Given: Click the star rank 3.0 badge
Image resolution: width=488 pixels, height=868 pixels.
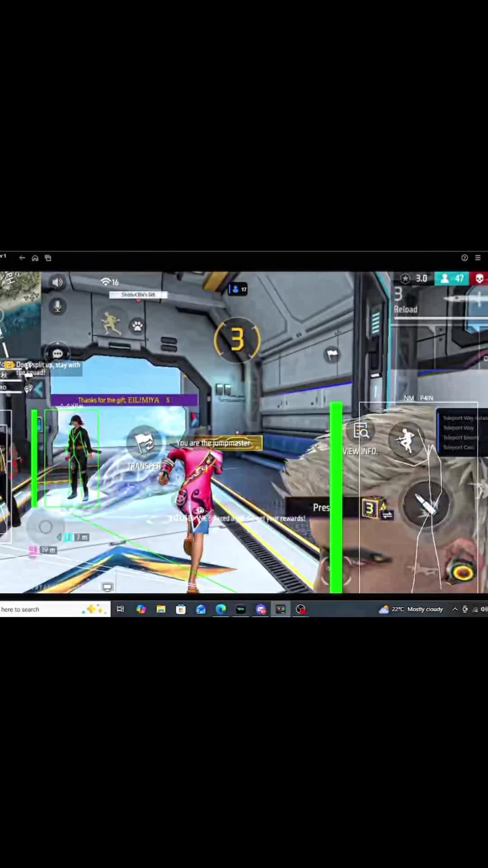Looking at the screenshot, I should pyautogui.click(x=414, y=278).
